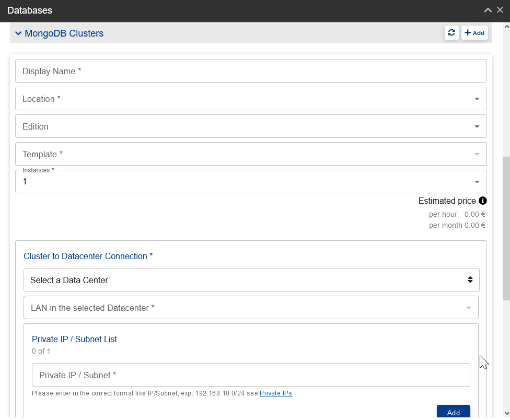Open MongoDB Clusters heading link
510x420 pixels.
[64, 33]
